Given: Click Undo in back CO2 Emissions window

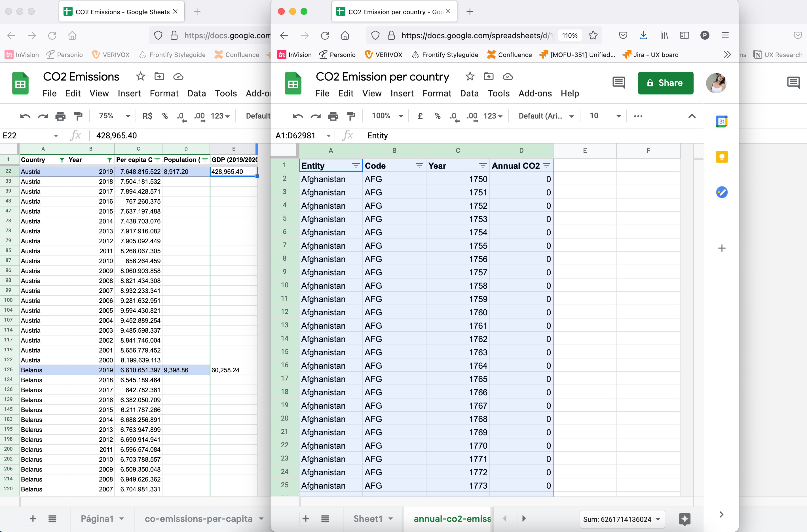Looking at the screenshot, I should [25, 116].
